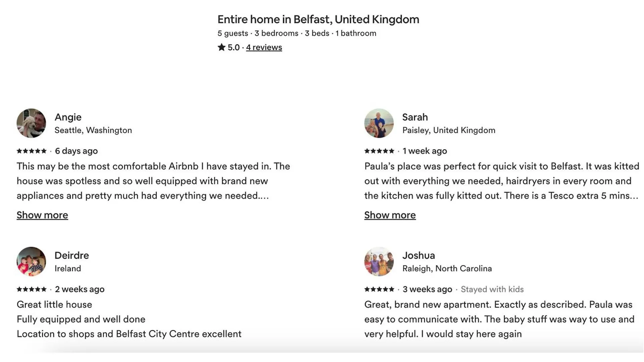Expand Sarah's review with Show more
Image resolution: width=644 pixels, height=362 pixels.
click(x=390, y=215)
